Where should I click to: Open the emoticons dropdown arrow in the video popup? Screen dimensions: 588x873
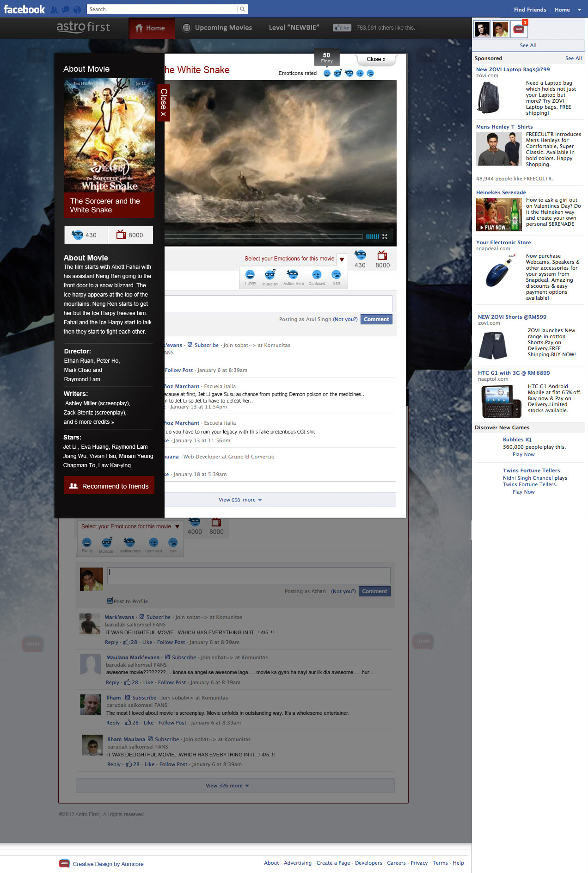click(x=342, y=259)
